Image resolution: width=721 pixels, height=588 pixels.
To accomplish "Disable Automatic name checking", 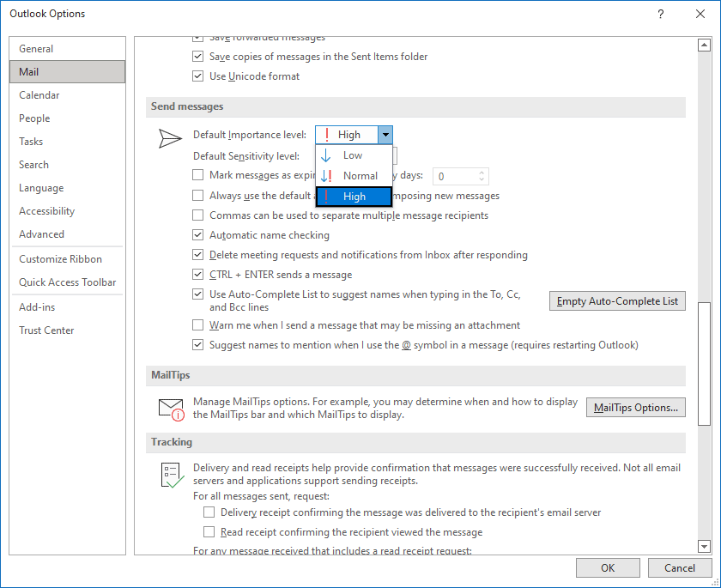I will point(198,235).
